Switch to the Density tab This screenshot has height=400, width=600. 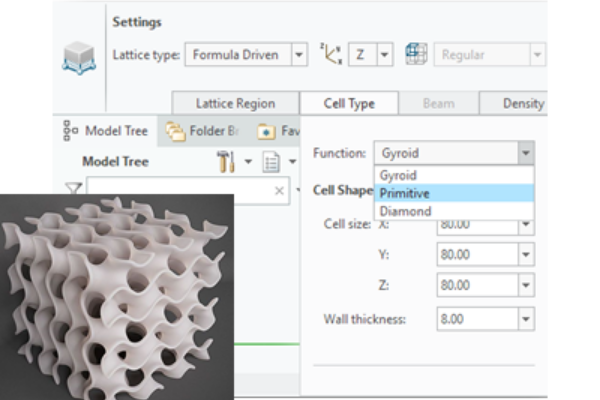point(523,103)
